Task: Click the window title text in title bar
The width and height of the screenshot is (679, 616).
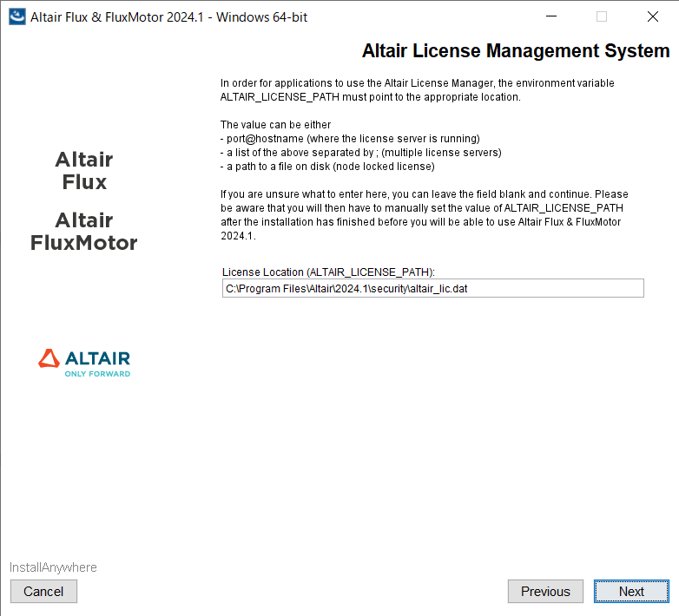Action: point(168,17)
